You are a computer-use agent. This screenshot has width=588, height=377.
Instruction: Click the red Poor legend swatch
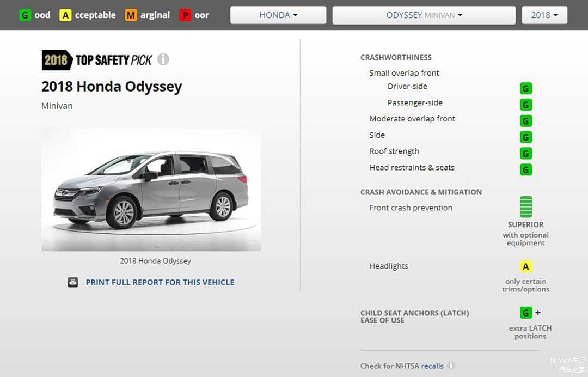point(186,15)
